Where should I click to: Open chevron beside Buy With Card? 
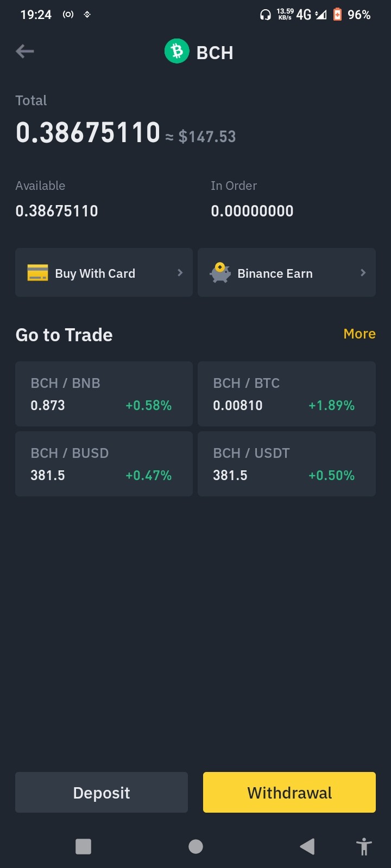coord(180,273)
